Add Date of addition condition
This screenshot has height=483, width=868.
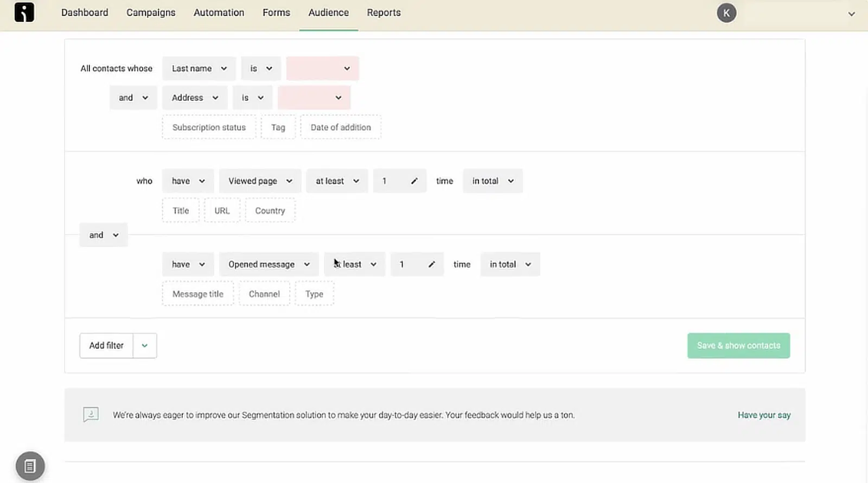341,127
